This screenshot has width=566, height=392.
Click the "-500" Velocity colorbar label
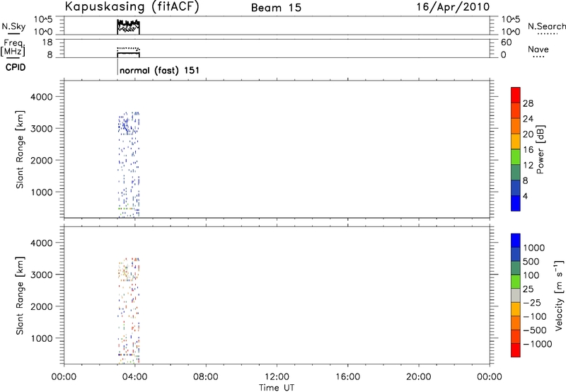click(535, 330)
